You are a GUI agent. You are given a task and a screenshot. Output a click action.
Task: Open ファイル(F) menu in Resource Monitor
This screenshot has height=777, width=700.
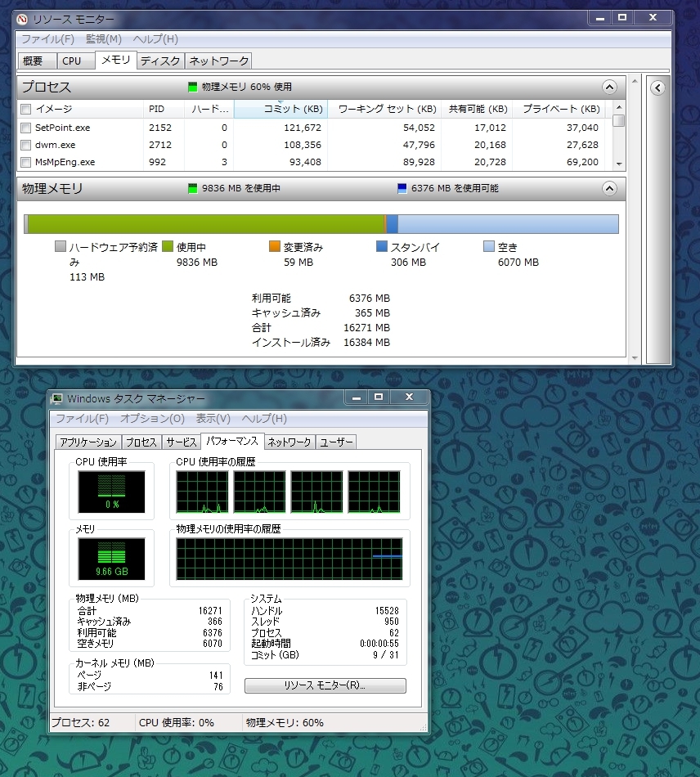point(48,39)
